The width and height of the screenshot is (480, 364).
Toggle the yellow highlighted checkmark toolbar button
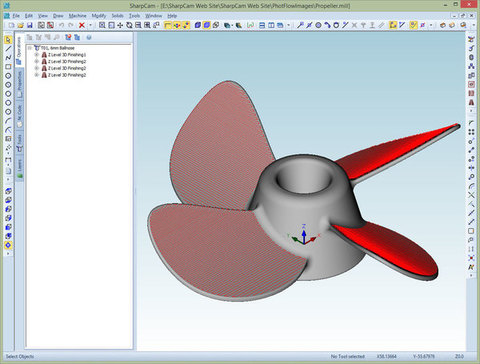[413, 25]
